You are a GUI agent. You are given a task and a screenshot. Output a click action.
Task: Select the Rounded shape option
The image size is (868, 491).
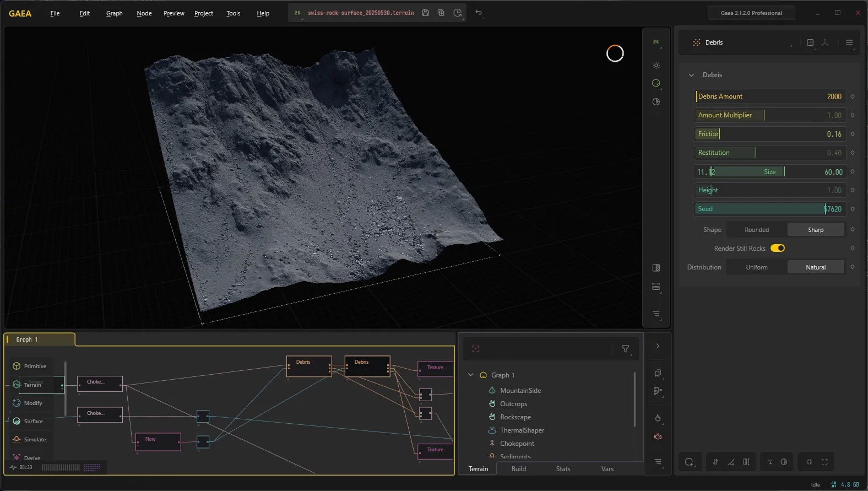(757, 230)
